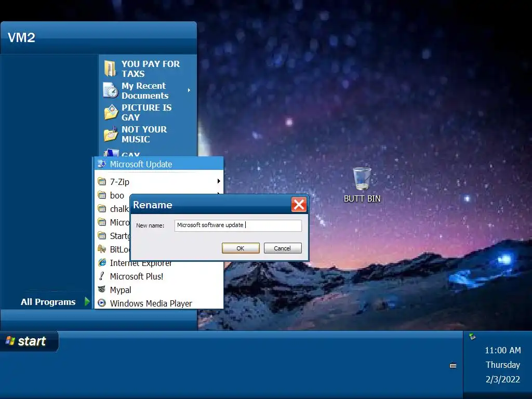Click My Recent Documents clock icon

pos(110,90)
